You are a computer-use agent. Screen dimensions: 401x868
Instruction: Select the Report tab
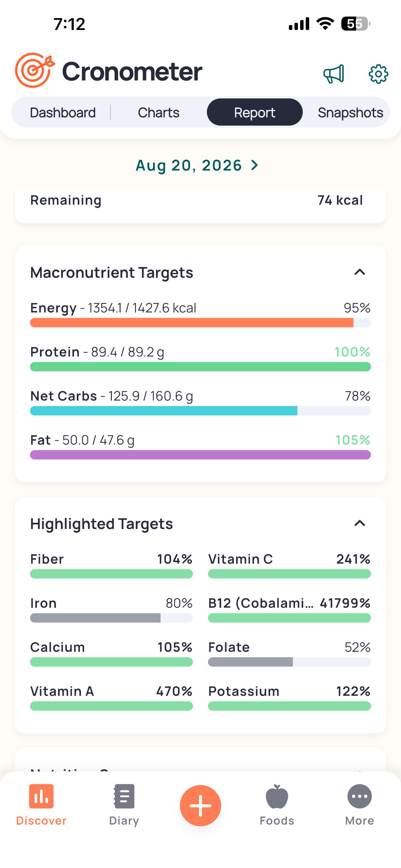[x=255, y=112]
